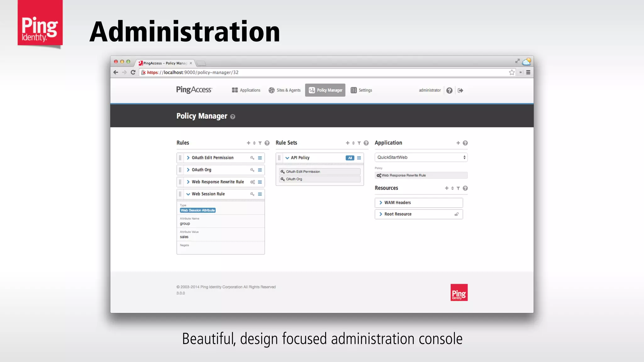Open Sites & Agents section
Viewport: 644px width, 362px height.
coord(285,90)
